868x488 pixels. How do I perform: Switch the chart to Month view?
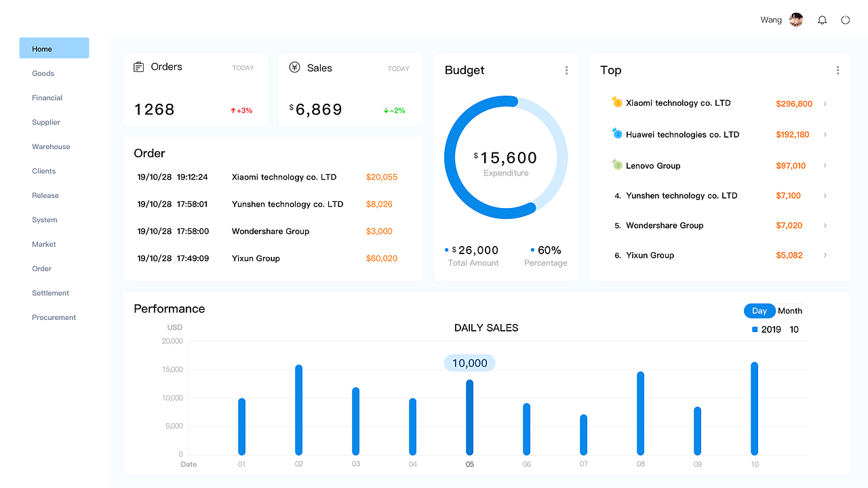790,311
